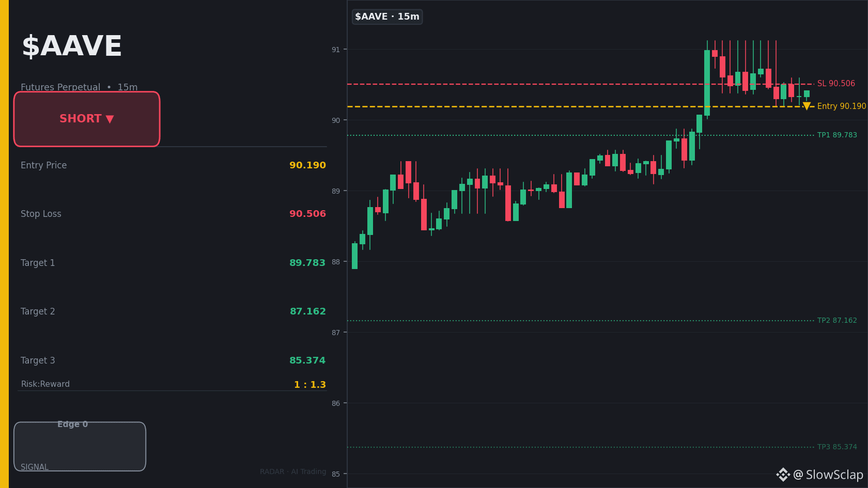This screenshot has height=488, width=868.
Task: Open the @ SlowSclap handle
Action: pos(828,475)
